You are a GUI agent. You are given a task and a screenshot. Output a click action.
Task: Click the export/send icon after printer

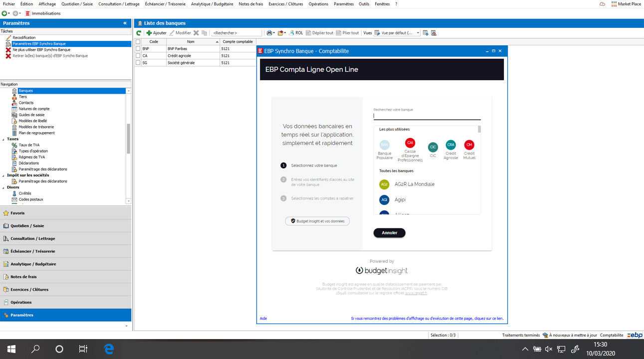pos(280,33)
